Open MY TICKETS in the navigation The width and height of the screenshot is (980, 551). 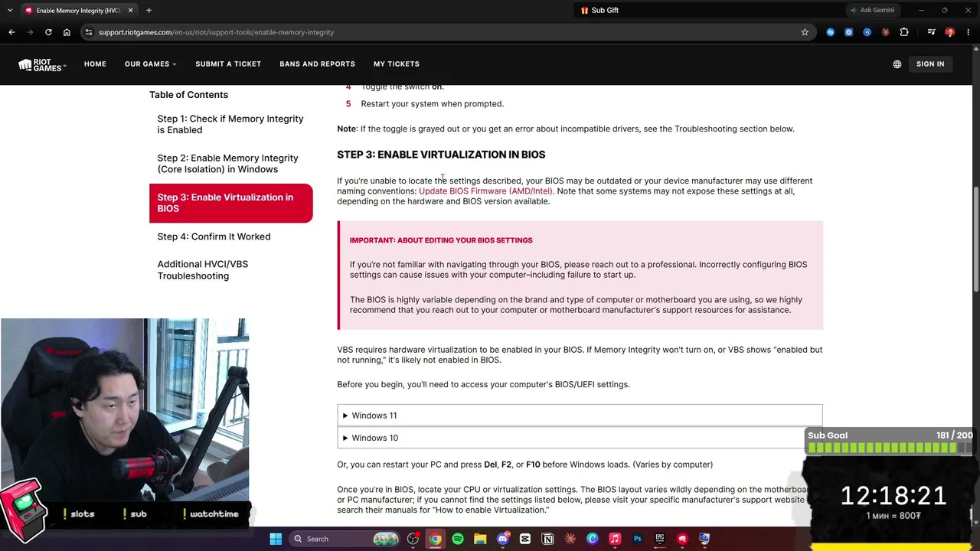tap(397, 64)
